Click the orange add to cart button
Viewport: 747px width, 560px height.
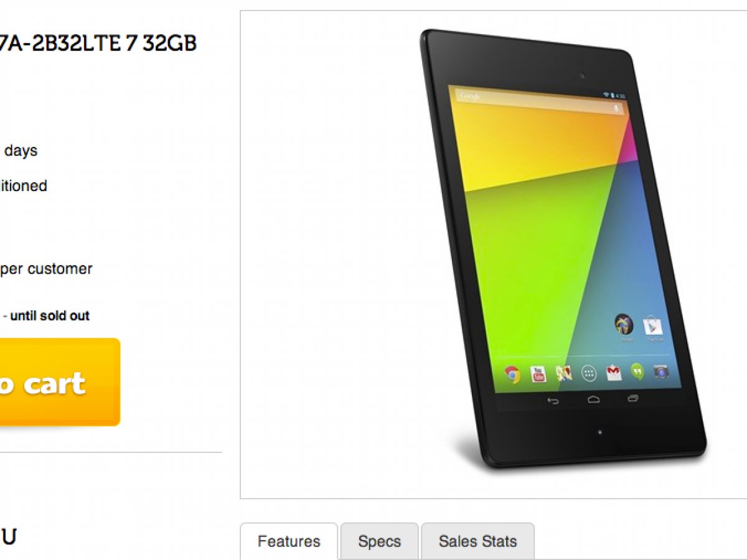60,382
